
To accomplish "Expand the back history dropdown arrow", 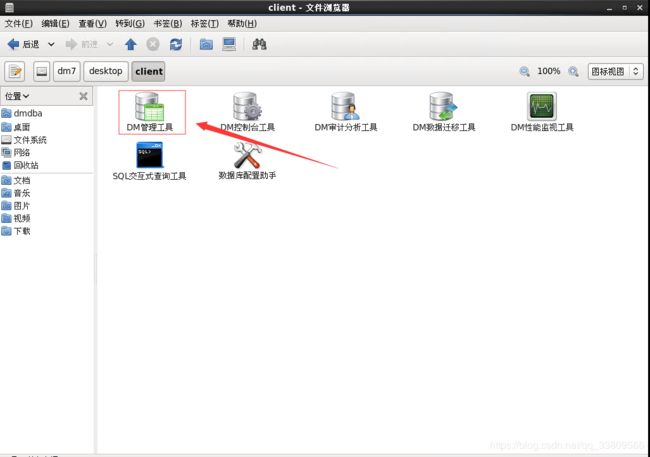I will pos(51,44).
